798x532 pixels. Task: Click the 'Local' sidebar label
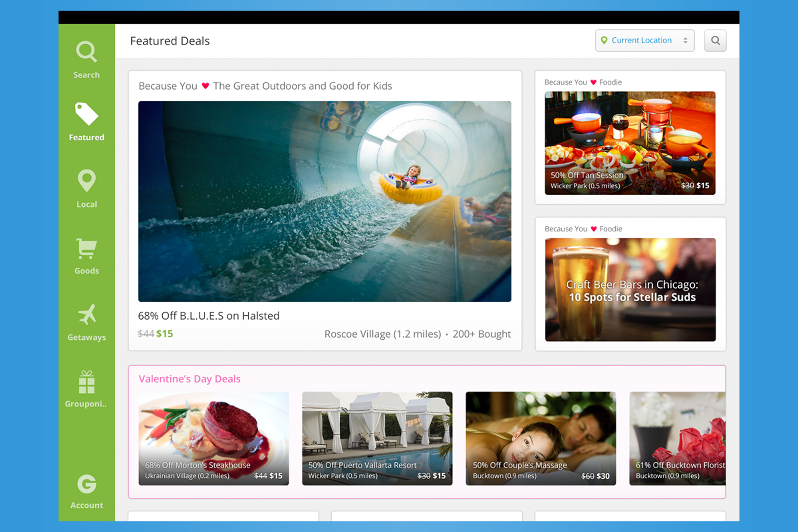pyautogui.click(x=86, y=204)
